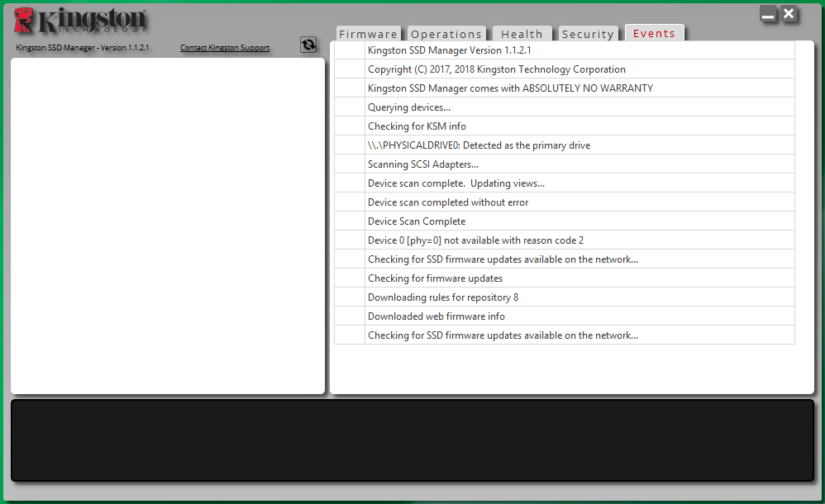Click 'Downloading rules for repository 8' row

pyautogui.click(x=564, y=296)
